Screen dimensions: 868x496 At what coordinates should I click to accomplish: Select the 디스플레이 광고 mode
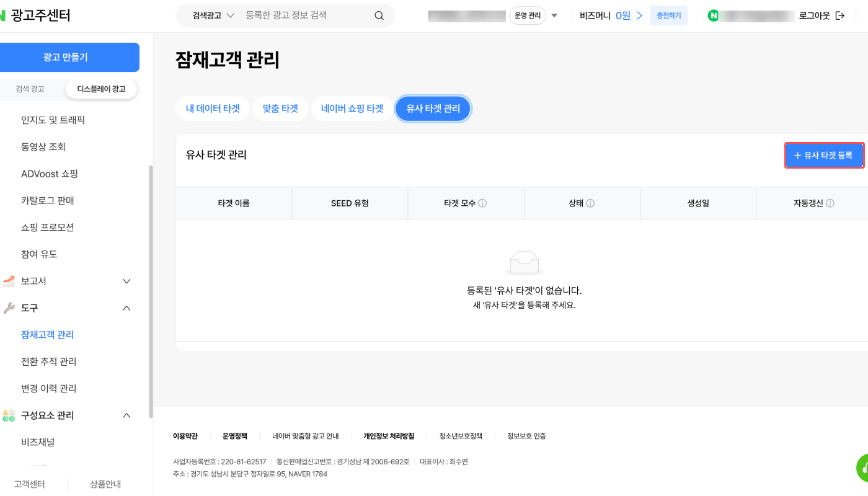pyautogui.click(x=101, y=89)
